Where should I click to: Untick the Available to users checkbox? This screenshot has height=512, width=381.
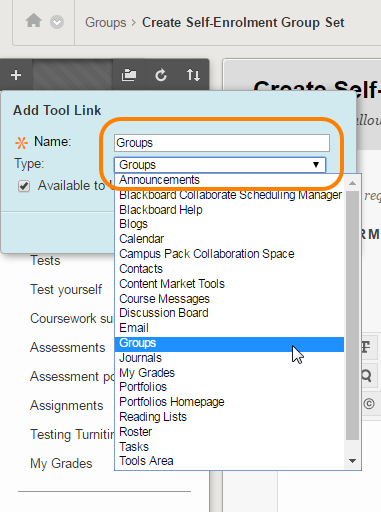tap(24, 186)
